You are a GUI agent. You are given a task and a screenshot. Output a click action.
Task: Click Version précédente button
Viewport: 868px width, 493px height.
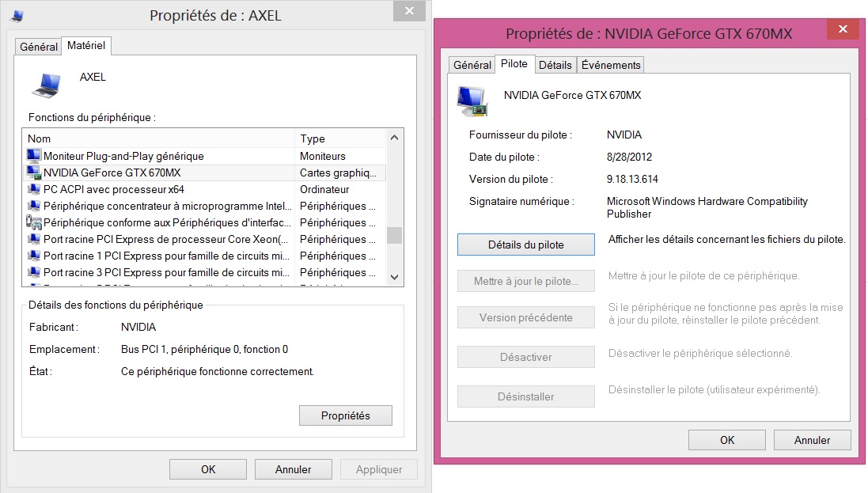point(526,317)
